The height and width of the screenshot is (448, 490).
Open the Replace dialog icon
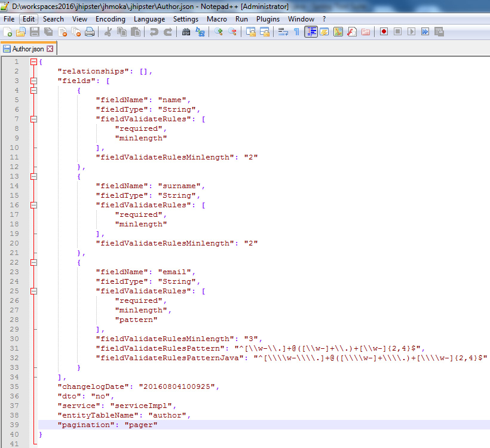200,32
